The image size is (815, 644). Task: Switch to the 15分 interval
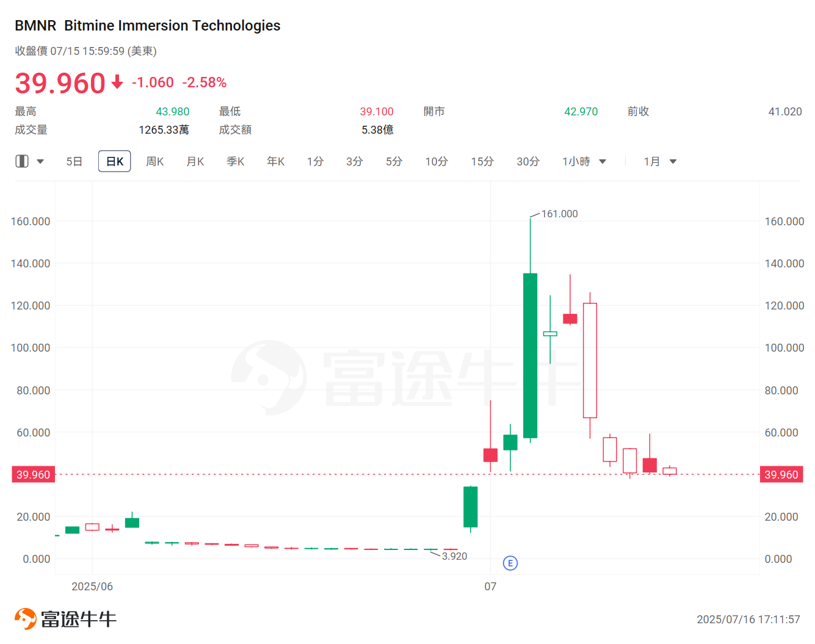482,162
